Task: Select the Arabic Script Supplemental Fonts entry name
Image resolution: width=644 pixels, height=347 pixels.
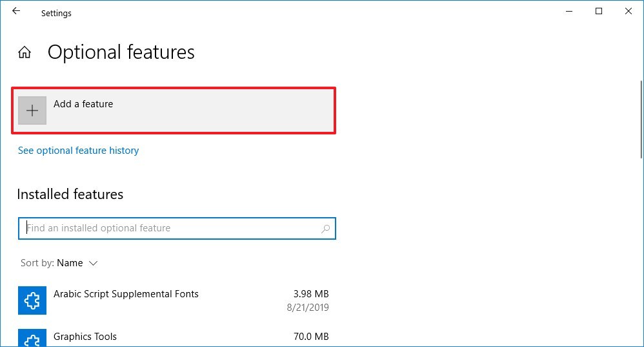Action: [126, 294]
